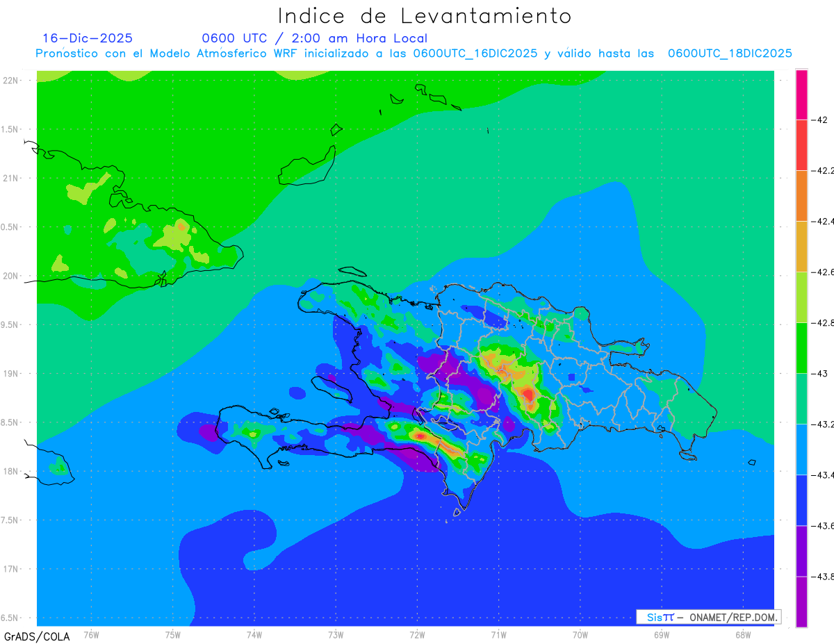Click the "75W" longitude label

[x=172, y=634]
